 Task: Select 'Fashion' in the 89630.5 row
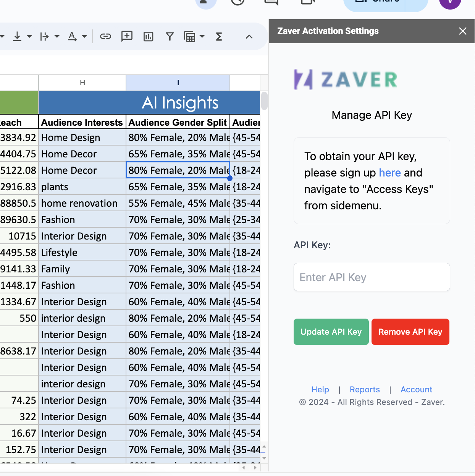82,220
